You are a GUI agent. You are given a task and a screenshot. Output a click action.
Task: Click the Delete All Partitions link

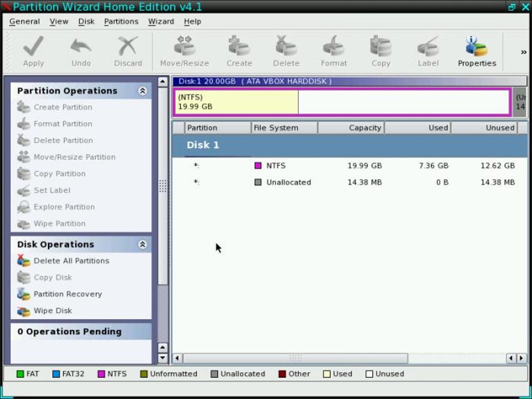click(x=71, y=261)
